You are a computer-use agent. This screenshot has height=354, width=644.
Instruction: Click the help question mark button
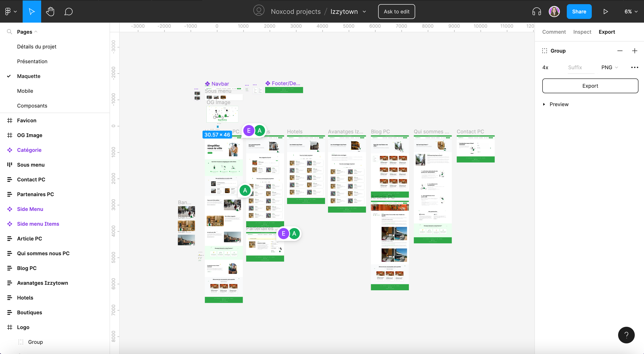tap(626, 335)
